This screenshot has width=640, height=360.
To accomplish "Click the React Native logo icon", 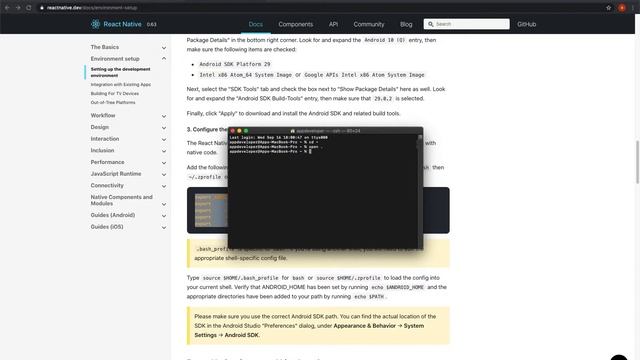I will (x=96, y=24).
